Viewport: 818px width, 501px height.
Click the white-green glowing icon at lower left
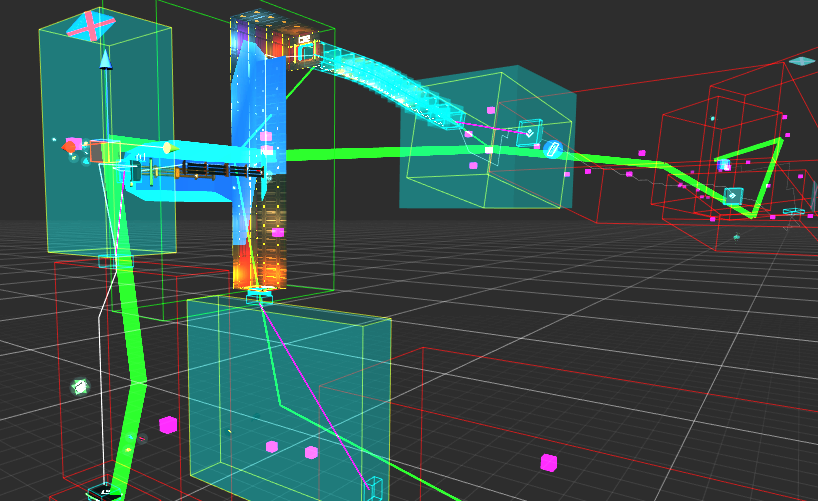(80, 386)
